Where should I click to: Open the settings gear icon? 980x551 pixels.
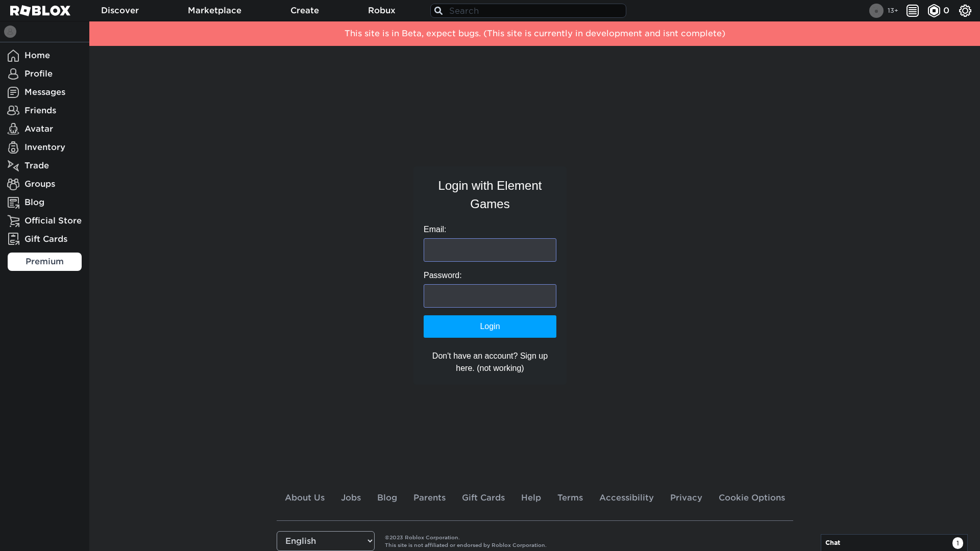(965, 11)
